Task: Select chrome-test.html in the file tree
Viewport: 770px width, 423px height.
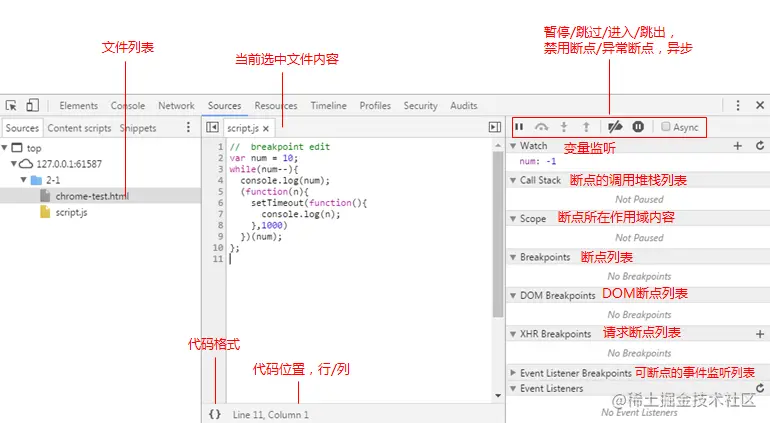Action: point(92,196)
